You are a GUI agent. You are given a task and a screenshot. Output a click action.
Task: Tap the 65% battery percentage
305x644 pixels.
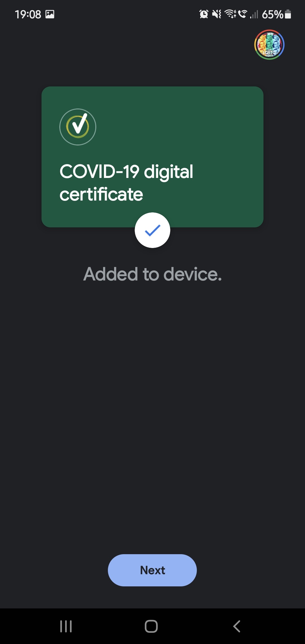coord(273,14)
